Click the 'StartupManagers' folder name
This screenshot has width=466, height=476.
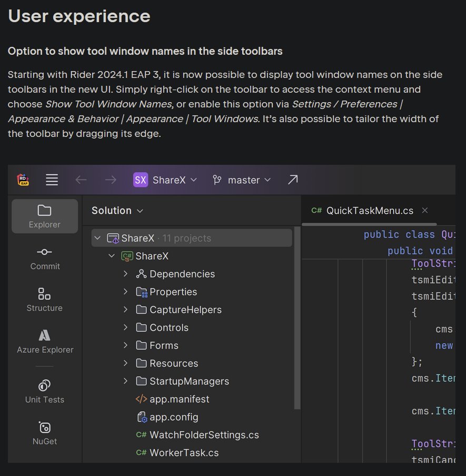(190, 381)
